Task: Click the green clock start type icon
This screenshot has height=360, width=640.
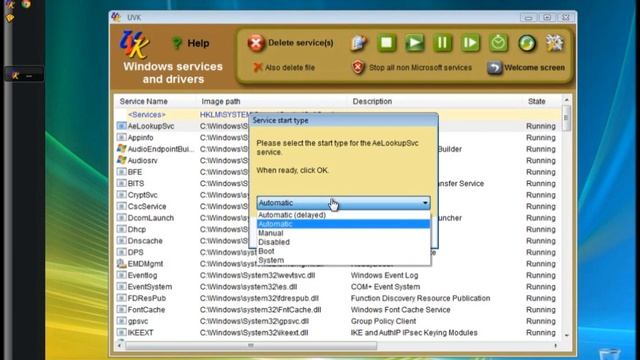Action: click(498, 43)
